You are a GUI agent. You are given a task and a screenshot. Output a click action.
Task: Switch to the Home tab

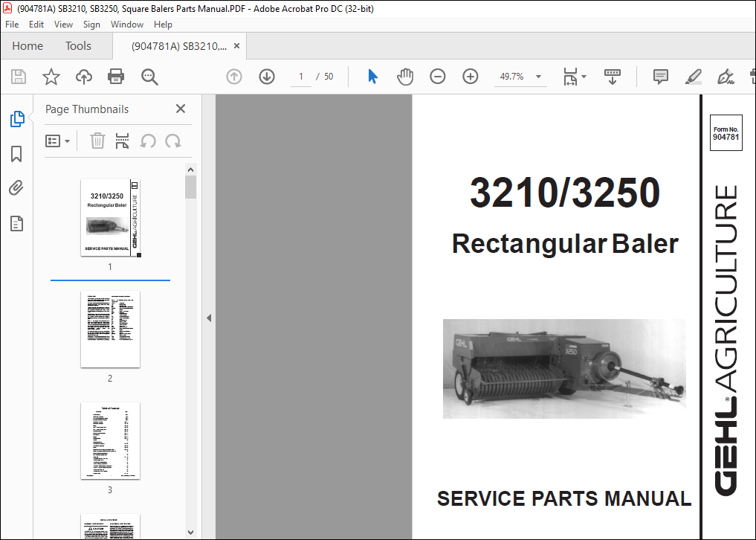pyautogui.click(x=28, y=46)
